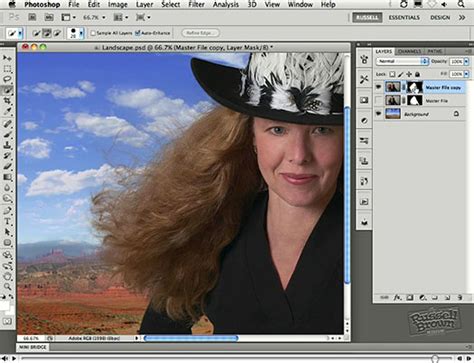Show the Master File layer
The image size is (474, 363).
(378, 100)
